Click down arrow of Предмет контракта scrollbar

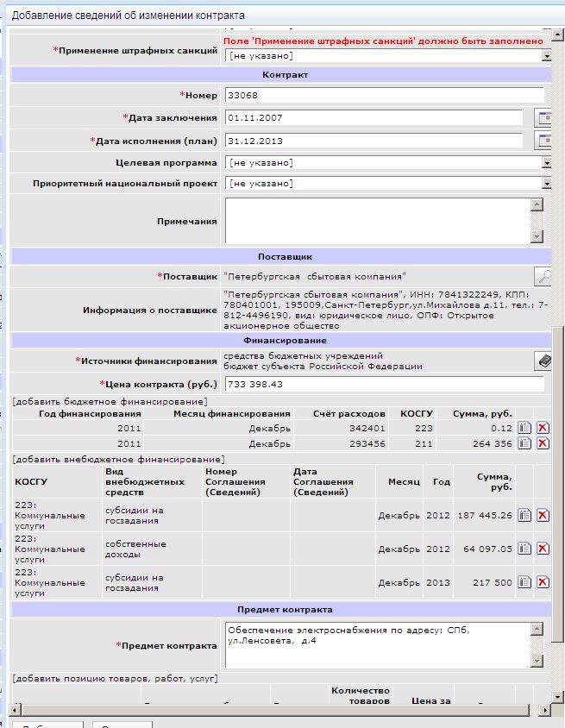[x=537, y=661]
